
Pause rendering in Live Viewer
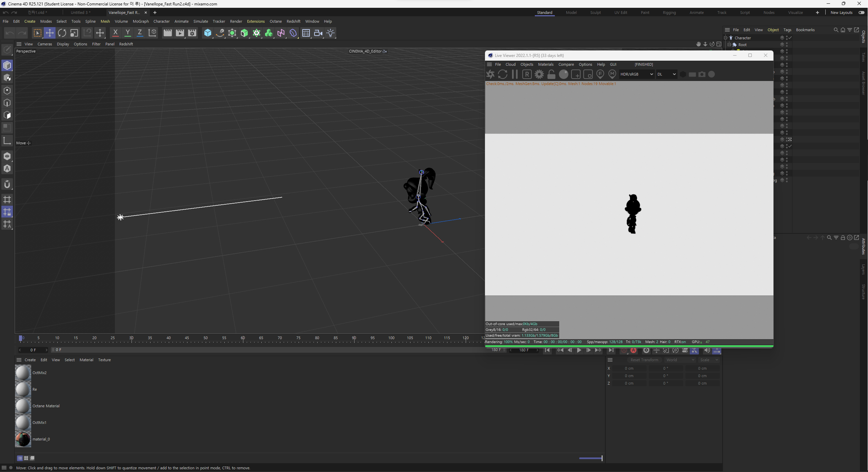tap(515, 74)
